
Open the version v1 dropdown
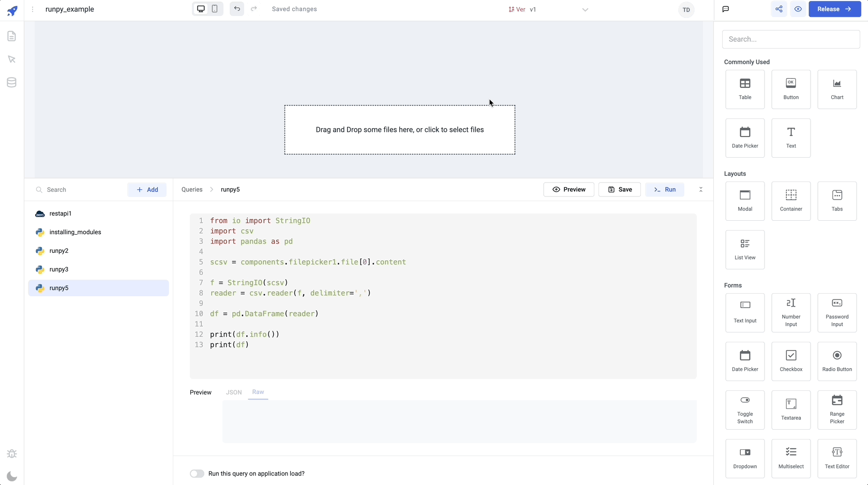585,10
